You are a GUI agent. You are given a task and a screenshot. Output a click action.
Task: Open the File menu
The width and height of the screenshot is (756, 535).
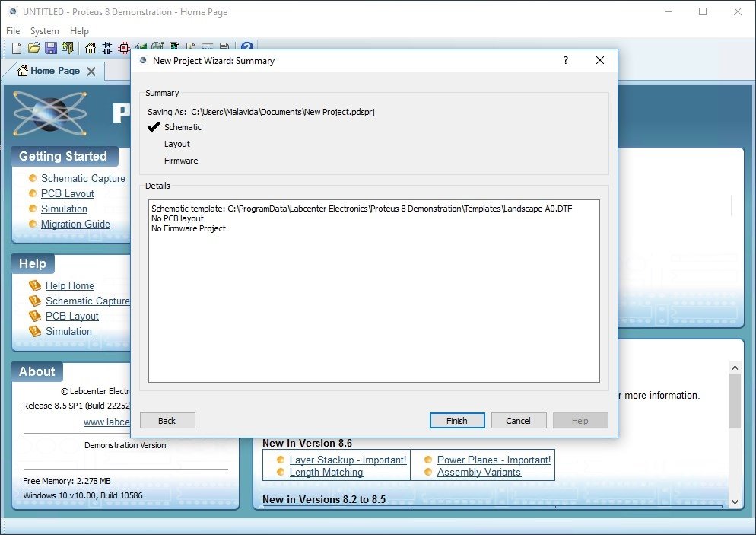tap(13, 31)
